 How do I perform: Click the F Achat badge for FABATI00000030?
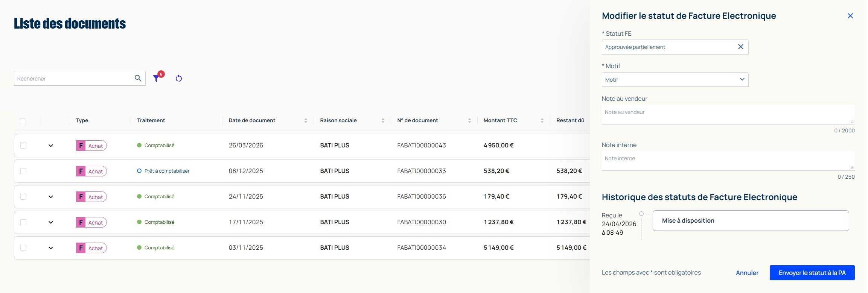click(x=91, y=222)
